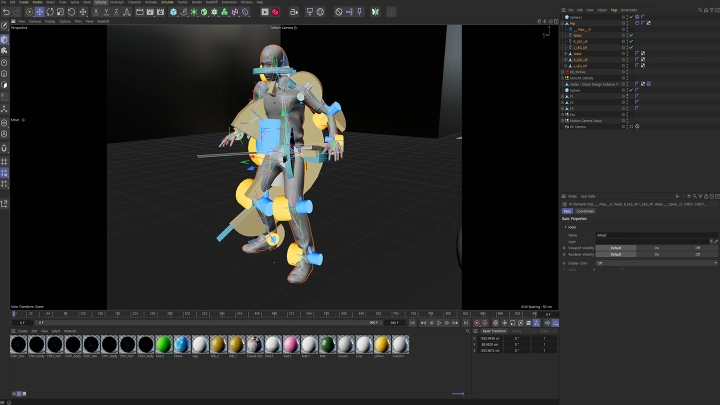The image size is (720, 405).
Task: Select the MOCAP_ORIGIN object row
Action: 581,78
